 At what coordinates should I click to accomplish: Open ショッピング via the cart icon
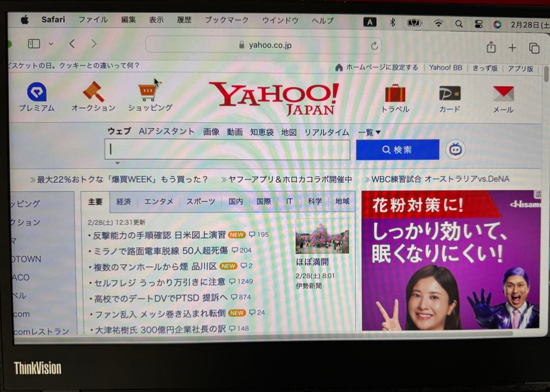coord(148,92)
